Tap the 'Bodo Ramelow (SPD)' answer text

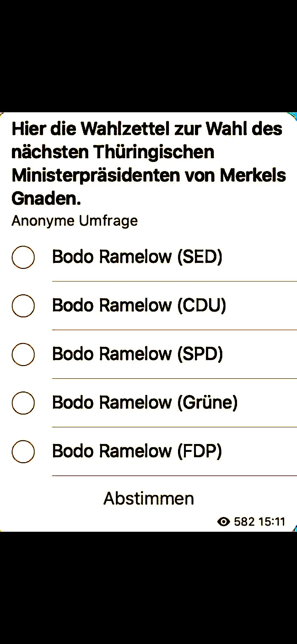pos(138,354)
